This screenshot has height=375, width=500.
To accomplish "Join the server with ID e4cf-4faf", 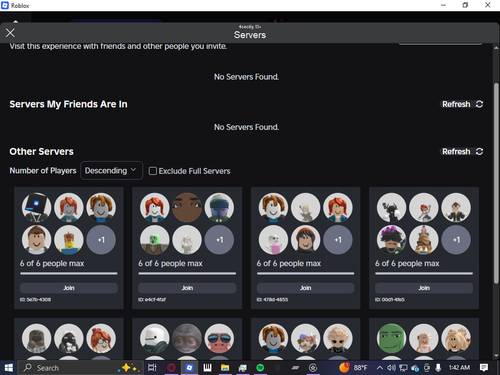I will pyautogui.click(x=187, y=288).
